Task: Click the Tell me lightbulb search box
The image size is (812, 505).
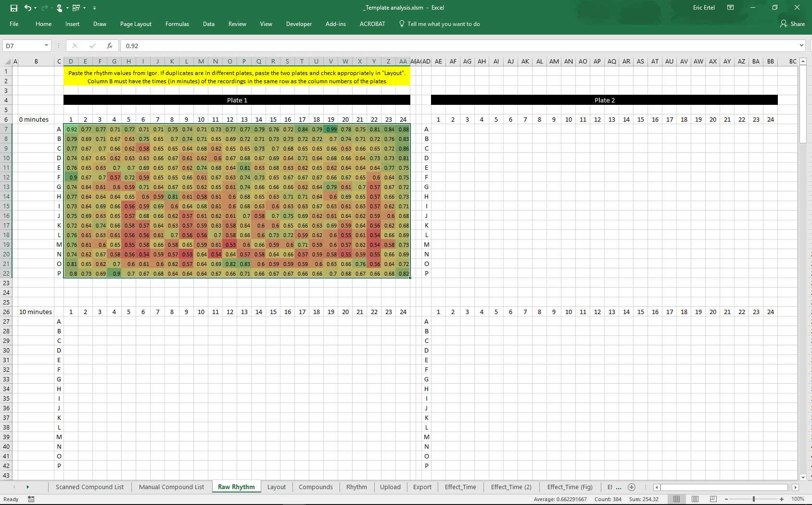Action: click(x=440, y=24)
